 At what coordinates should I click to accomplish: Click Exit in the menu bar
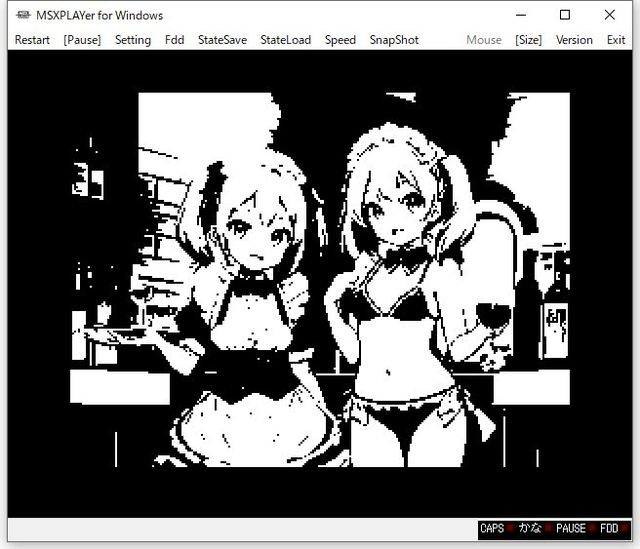click(616, 40)
